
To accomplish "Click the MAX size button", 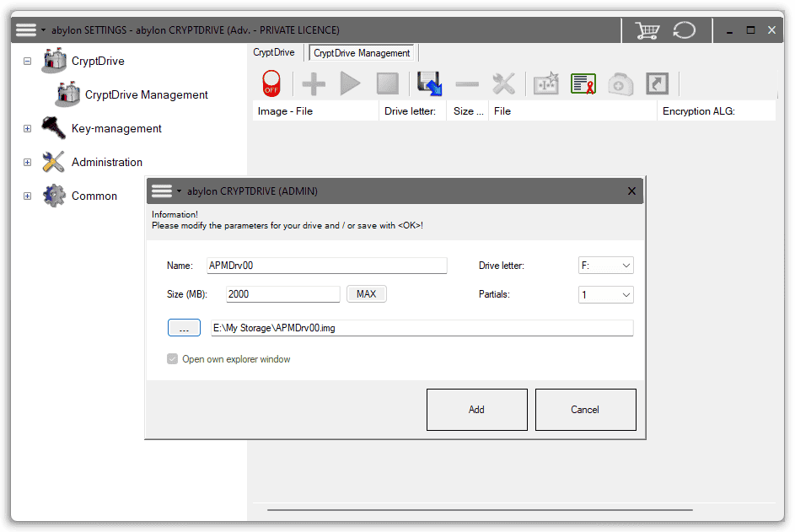I will [x=367, y=294].
